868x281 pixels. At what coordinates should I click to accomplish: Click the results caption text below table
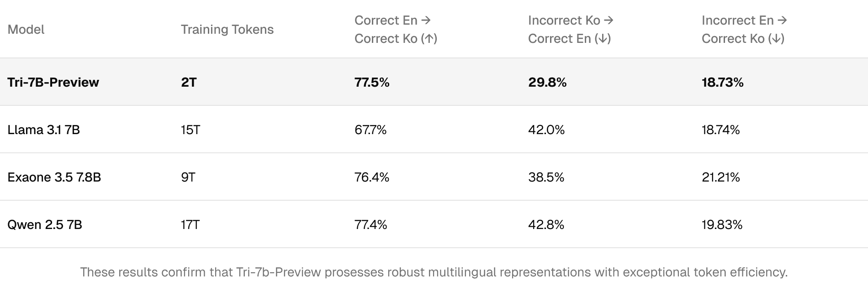(x=434, y=272)
